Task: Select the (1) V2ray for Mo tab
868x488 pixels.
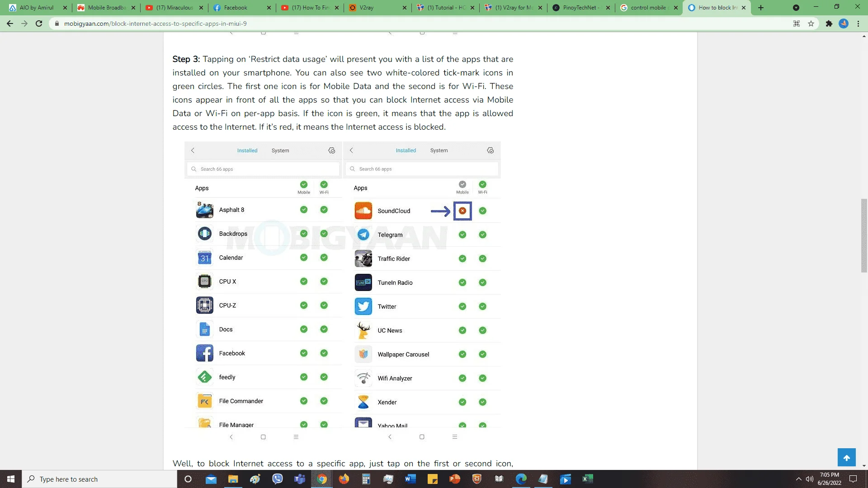Action: click(x=513, y=8)
